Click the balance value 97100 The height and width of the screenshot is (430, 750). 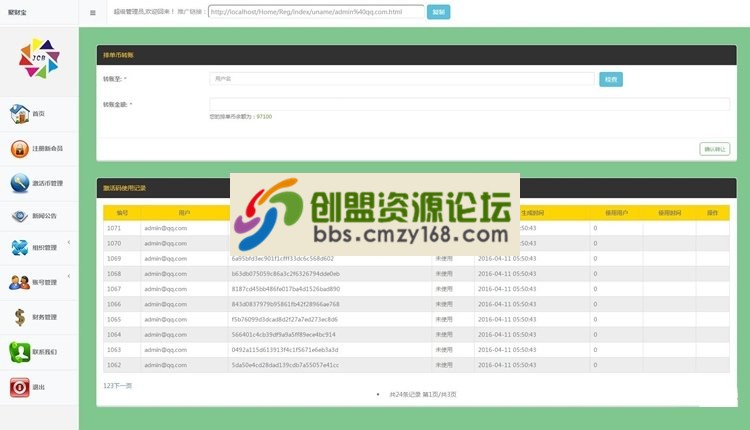264,116
